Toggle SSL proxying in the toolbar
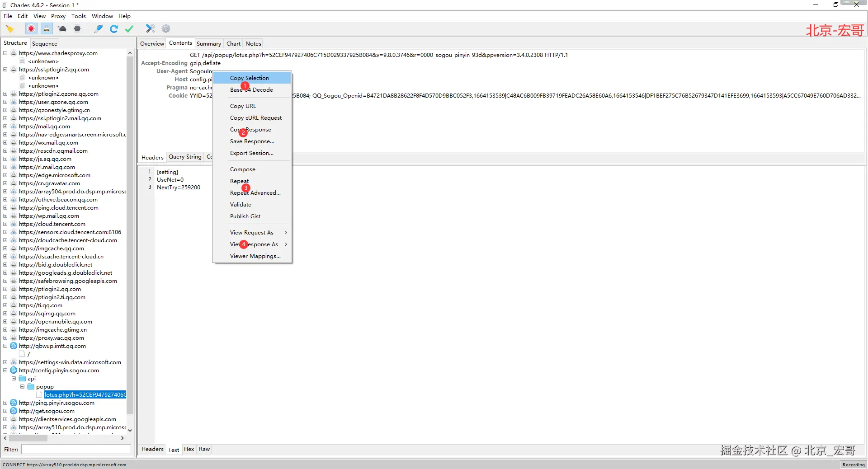Screen dimensions: 868x469 [47, 29]
